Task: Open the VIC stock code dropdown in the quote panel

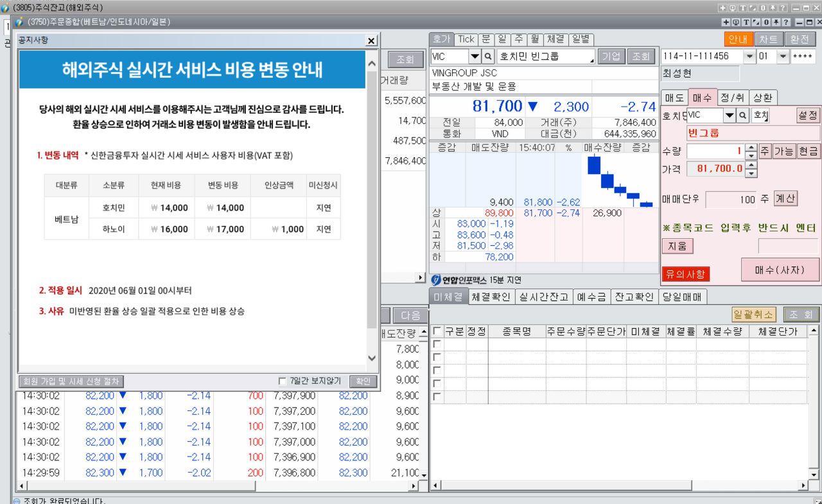Action: coord(475,56)
